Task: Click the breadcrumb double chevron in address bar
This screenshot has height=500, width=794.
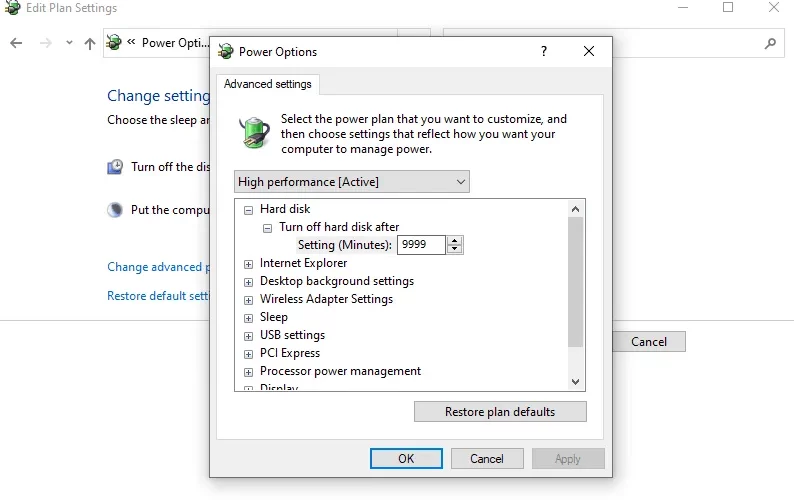Action: (131, 42)
